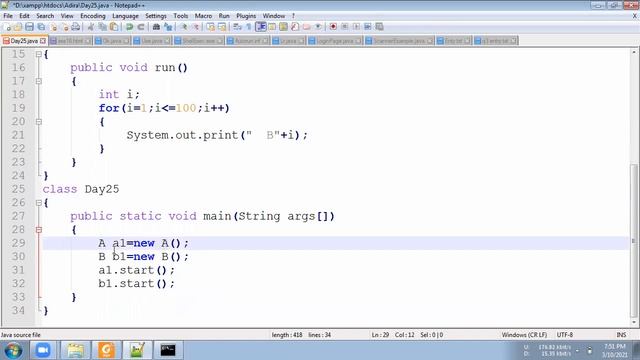Toggle INS insert mode in status bar
640x360 pixels.
[621, 335]
